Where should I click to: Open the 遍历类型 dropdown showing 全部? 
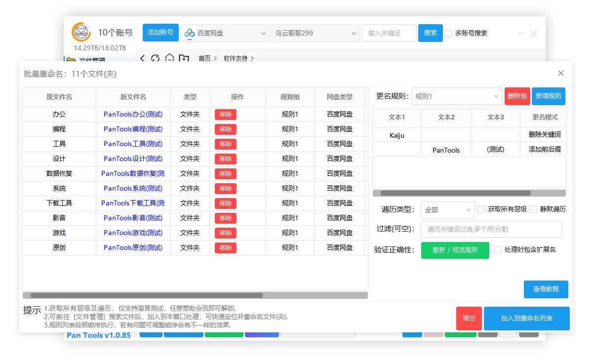(x=447, y=210)
